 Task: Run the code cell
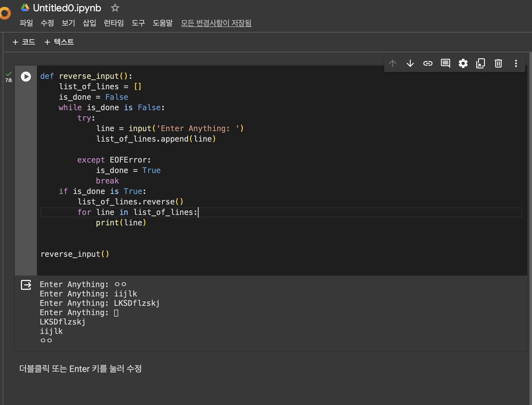[x=26, y=77]
